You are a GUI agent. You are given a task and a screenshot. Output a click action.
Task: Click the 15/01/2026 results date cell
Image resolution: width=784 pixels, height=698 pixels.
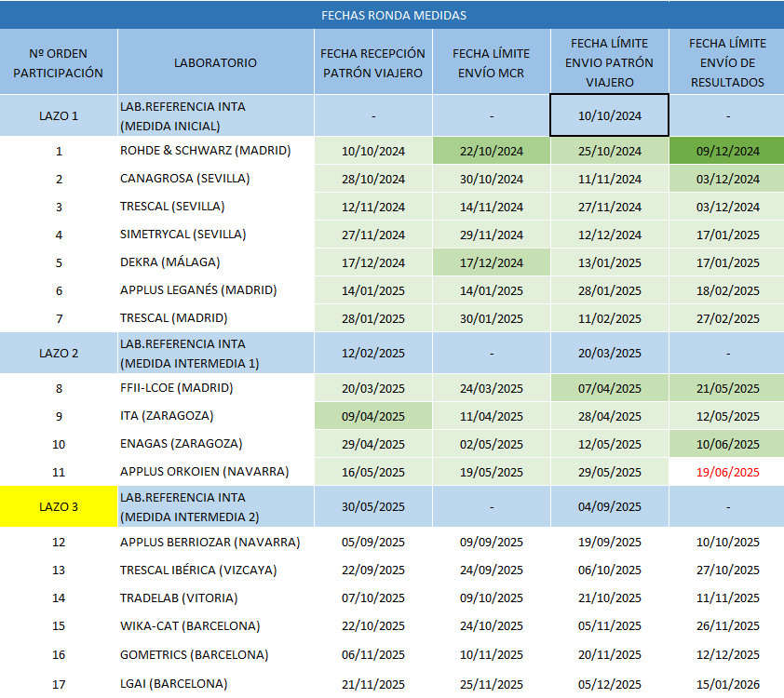click(x=727, y=683)
